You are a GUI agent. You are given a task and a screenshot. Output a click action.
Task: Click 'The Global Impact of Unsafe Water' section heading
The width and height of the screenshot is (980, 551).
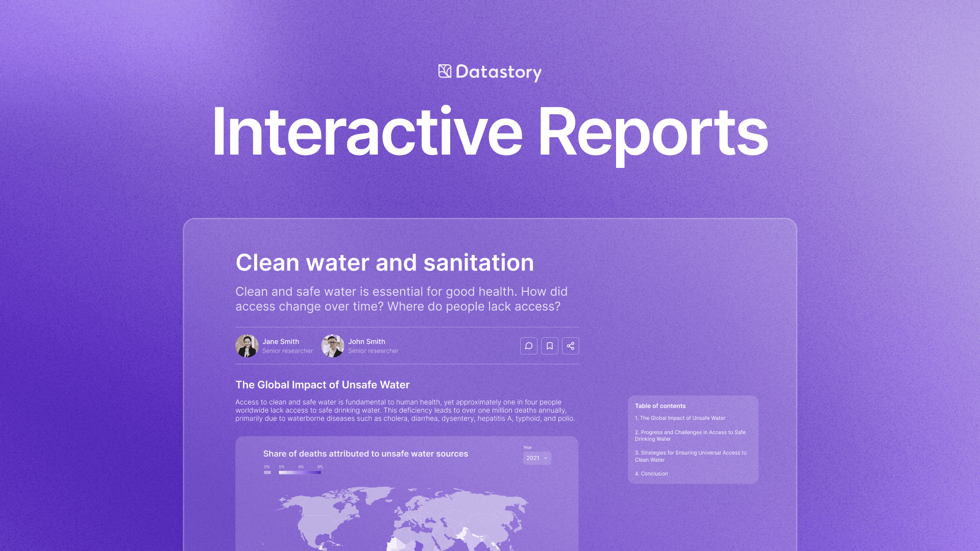pos(323,385)
